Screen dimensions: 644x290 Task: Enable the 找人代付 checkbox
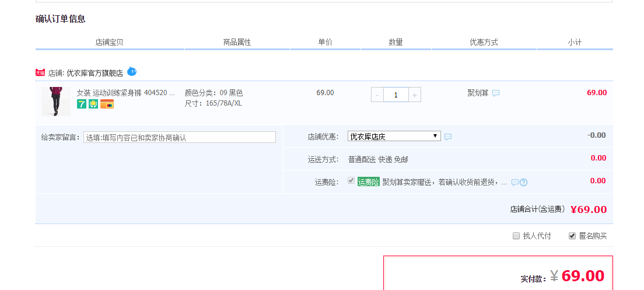(x=516, y=236)
